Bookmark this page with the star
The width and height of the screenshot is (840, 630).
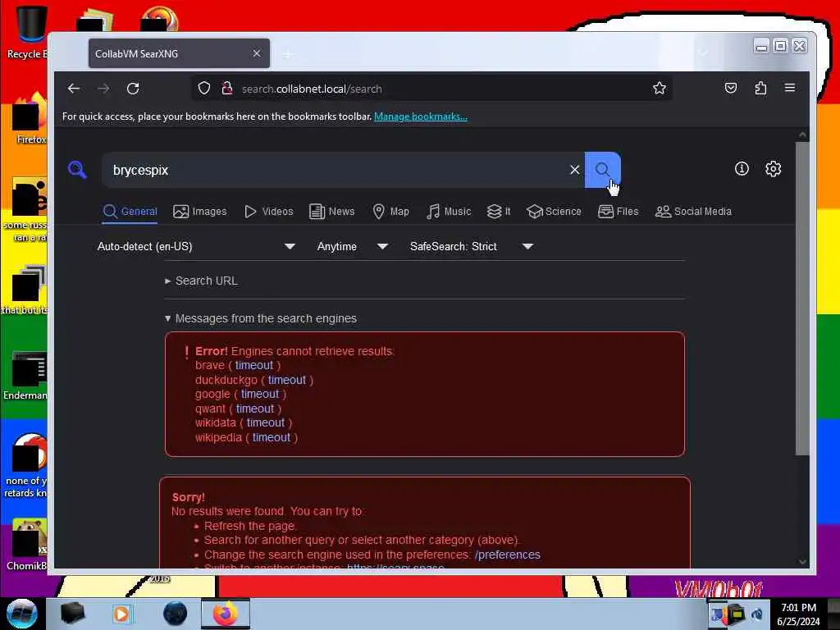coord(659,89)
